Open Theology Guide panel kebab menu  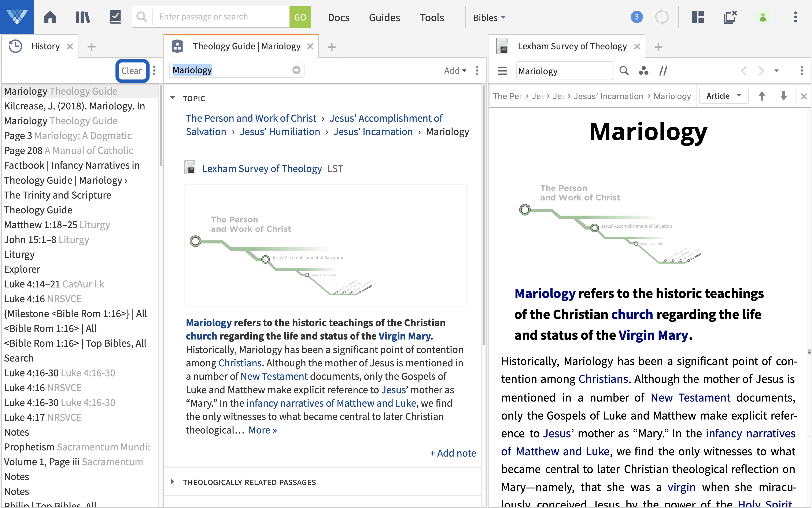coord(477,70)
